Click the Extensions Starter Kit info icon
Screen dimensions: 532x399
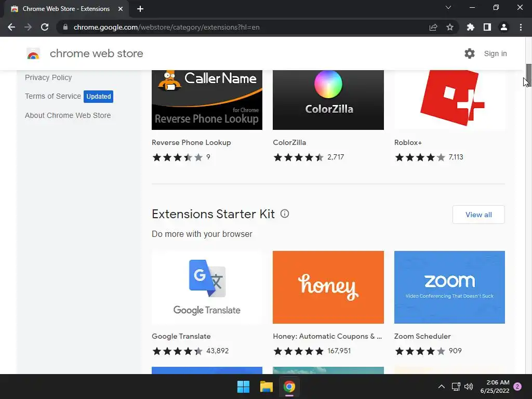coord(285,214)
